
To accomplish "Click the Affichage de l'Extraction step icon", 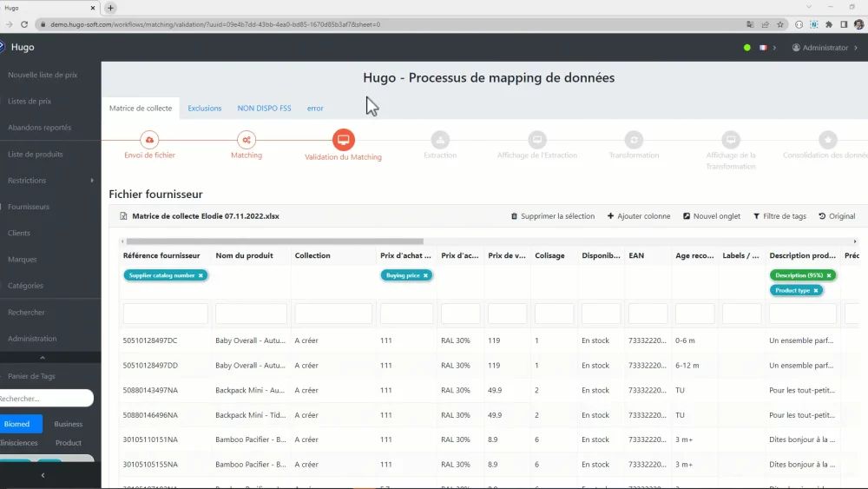I will [x=537, y=140].
